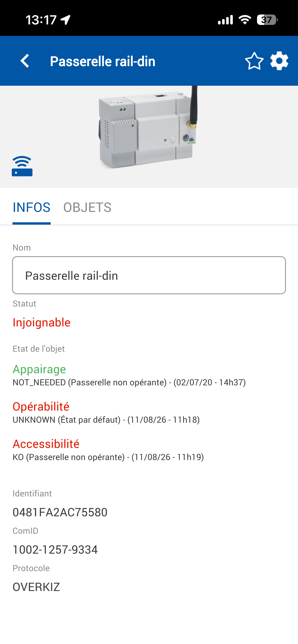Switch to the OBJETS tab

click(x=87, y=208)
